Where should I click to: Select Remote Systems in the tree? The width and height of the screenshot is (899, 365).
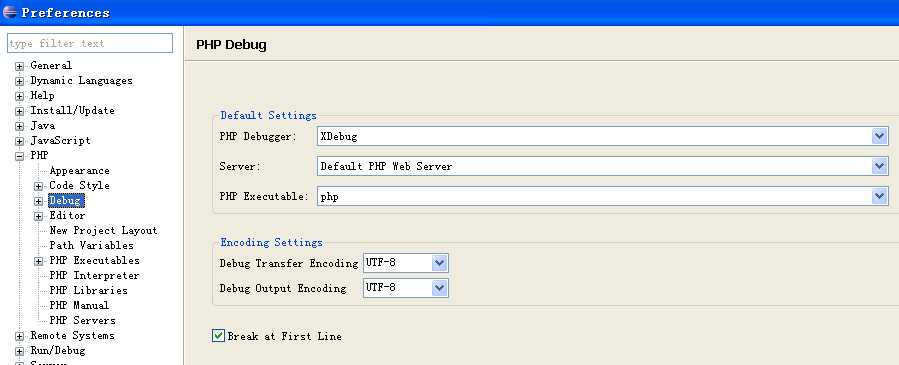pyautogui.click(x=72, y=335)
